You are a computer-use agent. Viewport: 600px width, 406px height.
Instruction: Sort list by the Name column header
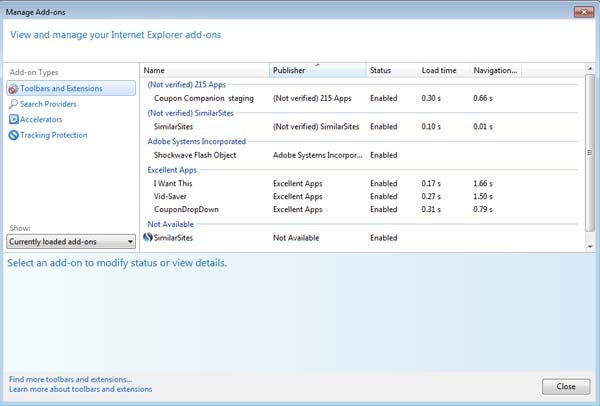[x=205, y=70]
